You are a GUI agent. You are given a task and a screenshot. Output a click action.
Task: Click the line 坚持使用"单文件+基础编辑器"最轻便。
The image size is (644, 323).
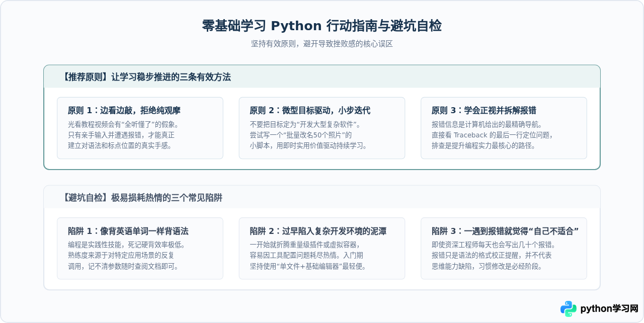pos(308,266)
